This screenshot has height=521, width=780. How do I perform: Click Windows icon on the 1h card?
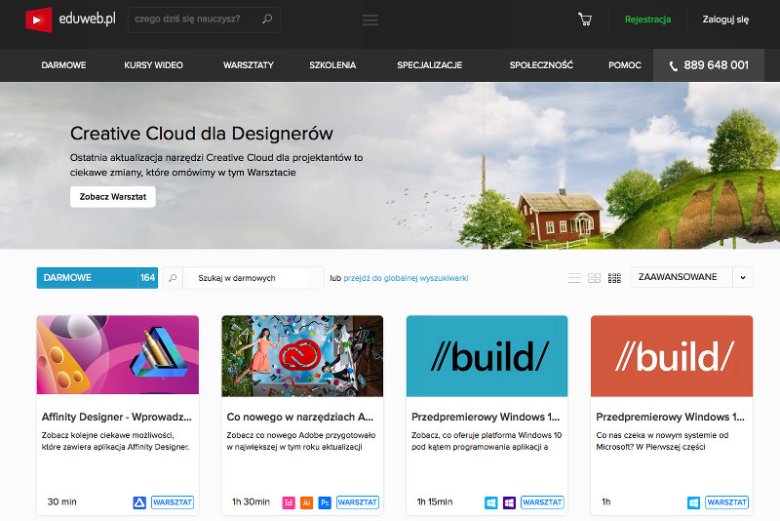(x=693, y=503)
